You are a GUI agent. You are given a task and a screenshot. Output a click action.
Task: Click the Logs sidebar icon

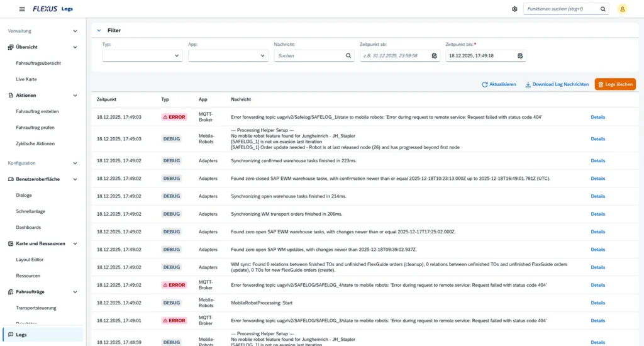click(x=11, y=335)
